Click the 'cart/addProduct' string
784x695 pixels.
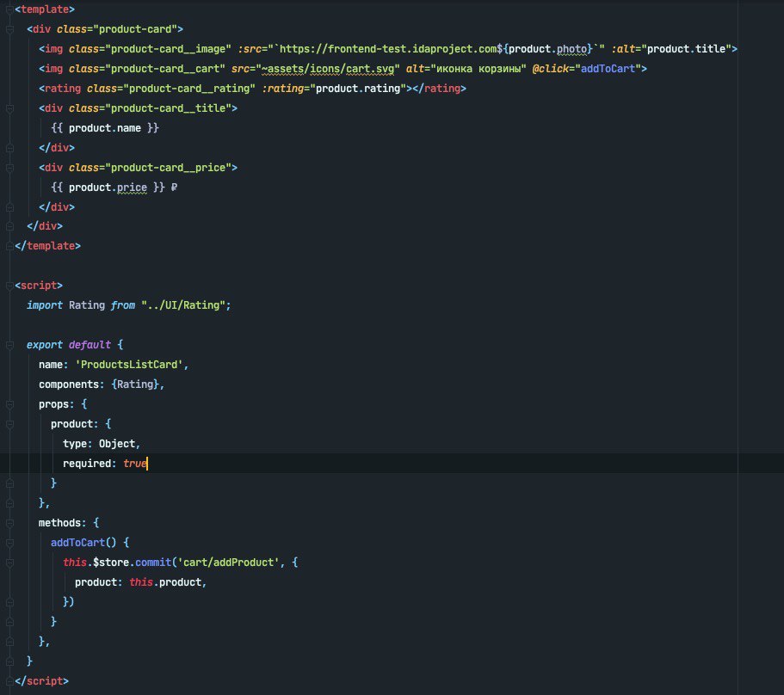tap(228, 563)
